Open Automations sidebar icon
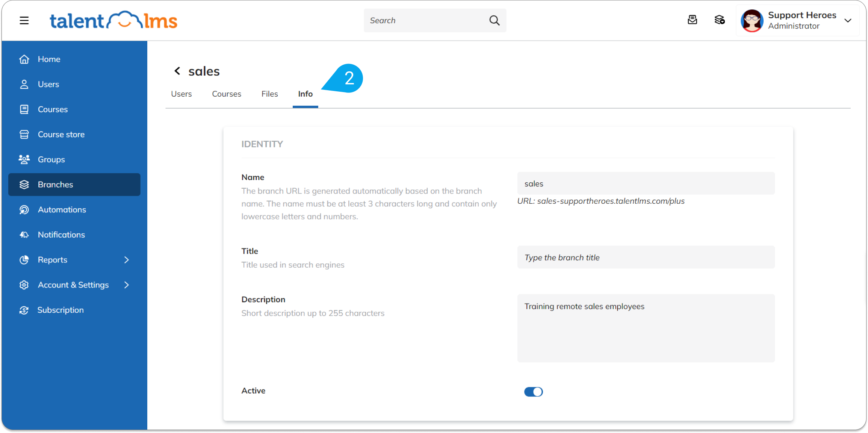This screenshot has height=433, width=868. 24,210
